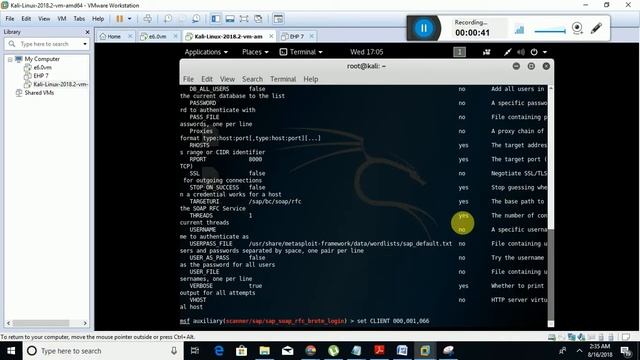The height and width of the screenshot is (360, 640).
Task: Open Kali Terminal app menu
Action: click(x=301, y=52)
